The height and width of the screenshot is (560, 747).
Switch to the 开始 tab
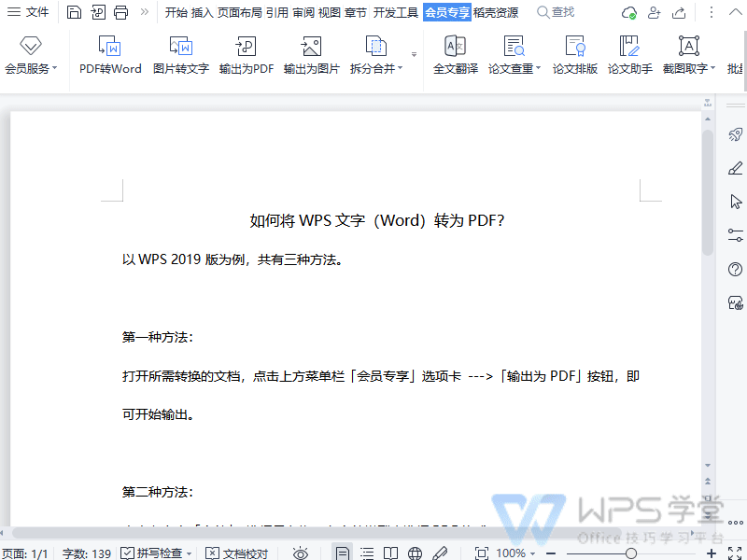point(176,12)
